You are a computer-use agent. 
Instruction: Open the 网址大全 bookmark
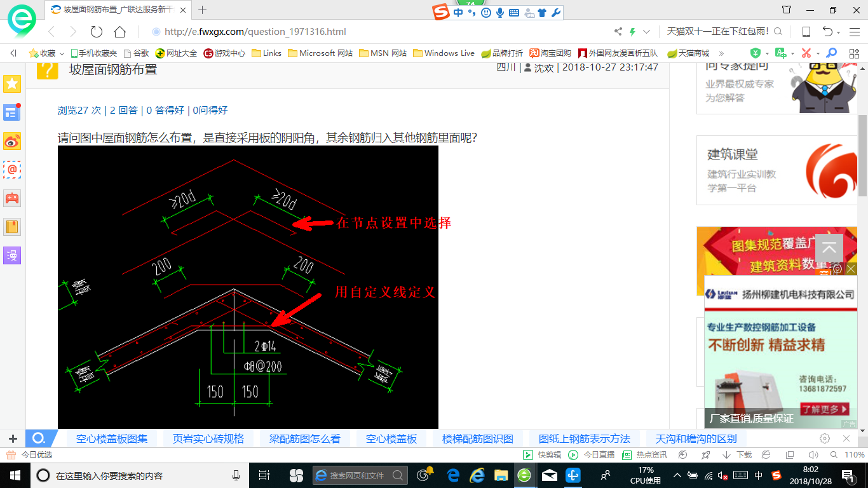(x=177, y=53)
